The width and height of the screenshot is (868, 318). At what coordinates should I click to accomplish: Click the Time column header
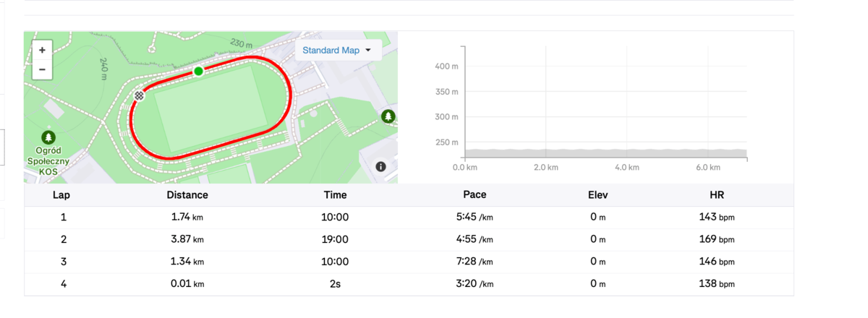(x=335, y=194)
